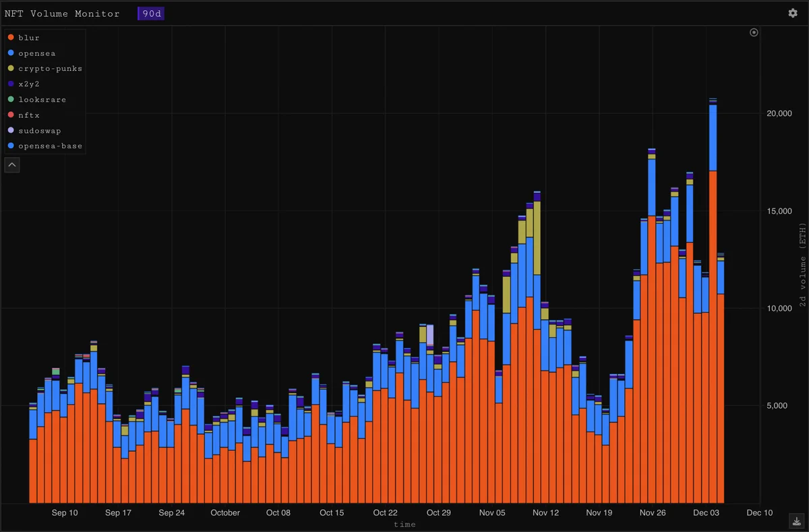Toggle the nftx series in legend
The image size is (809, 532).
point(24,115)
